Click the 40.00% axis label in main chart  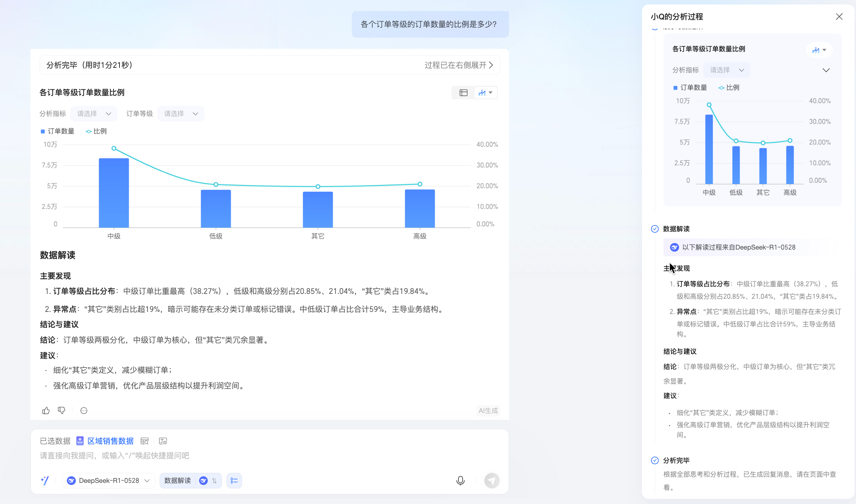tap(487, 144)
